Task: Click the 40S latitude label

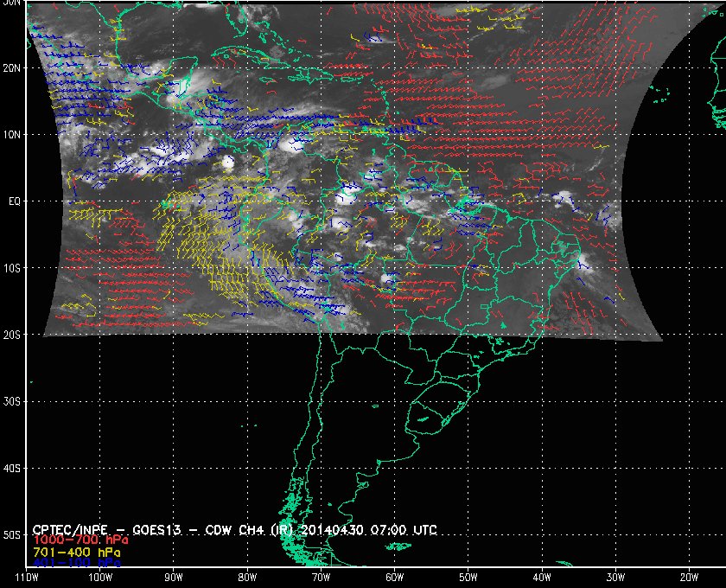Action: coord(11,469)
